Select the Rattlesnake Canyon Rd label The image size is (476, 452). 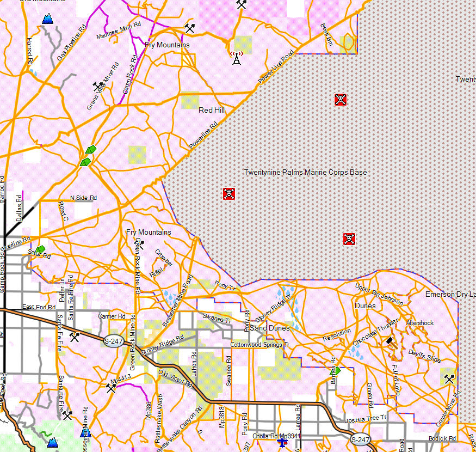[x=180, y=429]
